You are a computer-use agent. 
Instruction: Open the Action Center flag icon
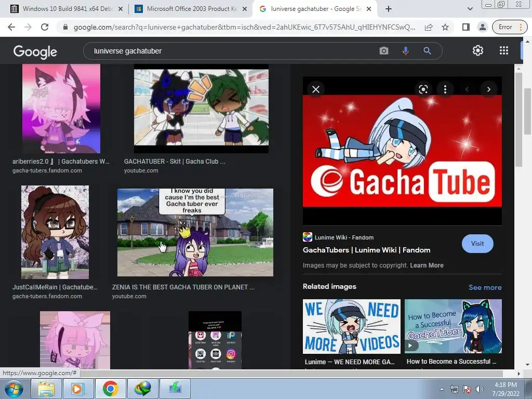[x=467, y=389]
